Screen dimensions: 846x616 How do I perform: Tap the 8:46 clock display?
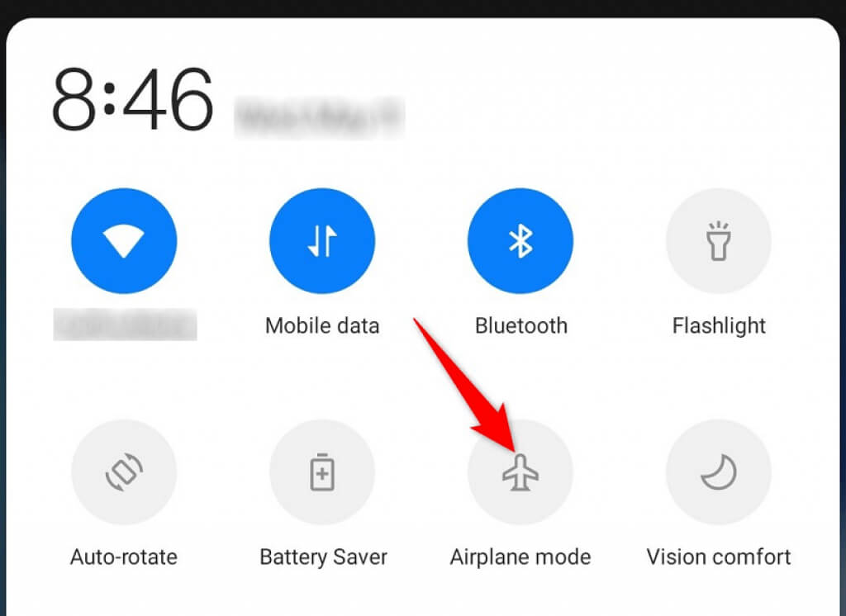click(x=132, y=99)
